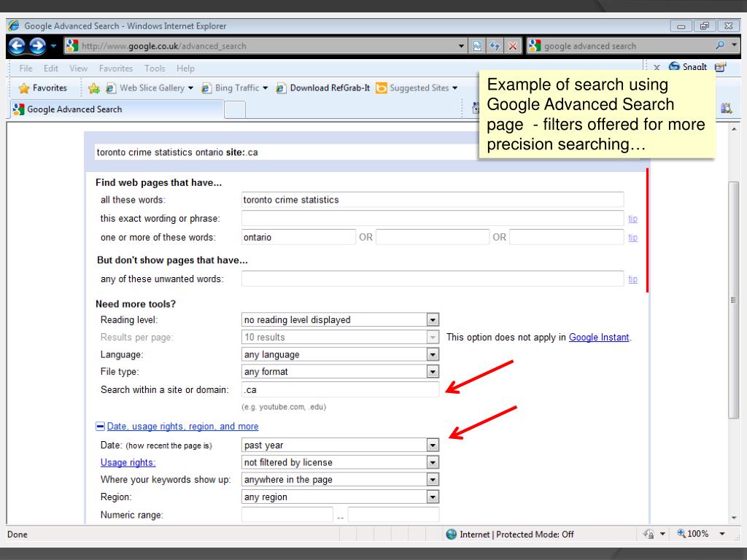Click the 'any of these unwanted words' field

tap(433, 279)
